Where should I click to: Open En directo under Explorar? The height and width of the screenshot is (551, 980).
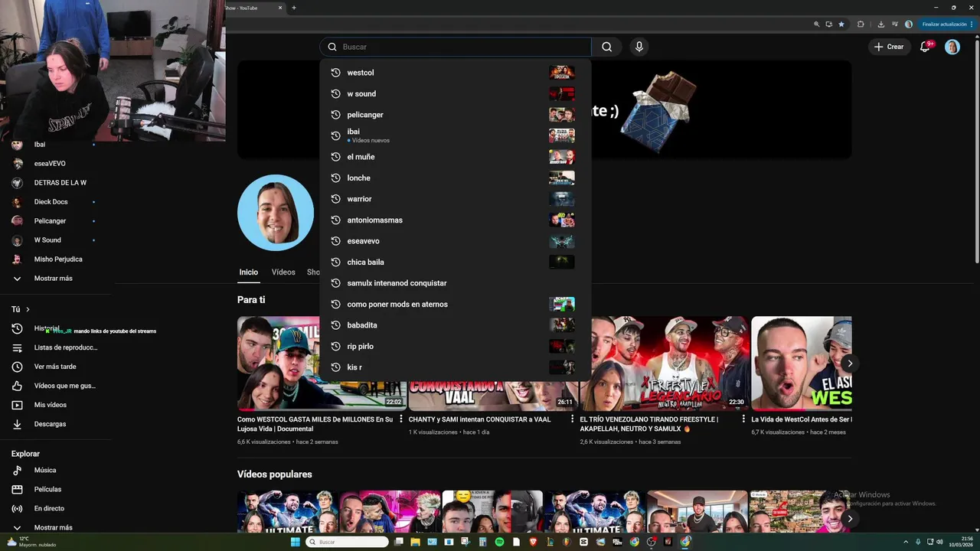[55, 508]
